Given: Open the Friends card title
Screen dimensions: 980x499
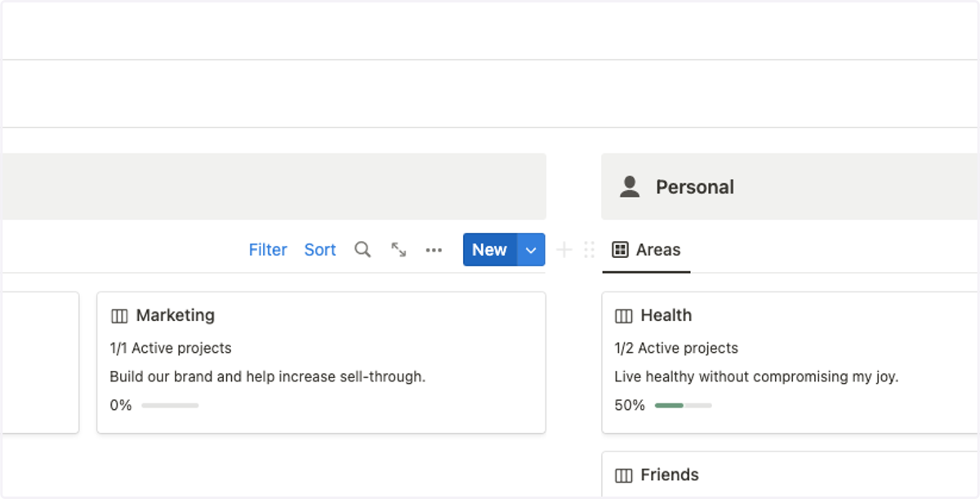Looking at the screenshot, I should 670,474.
